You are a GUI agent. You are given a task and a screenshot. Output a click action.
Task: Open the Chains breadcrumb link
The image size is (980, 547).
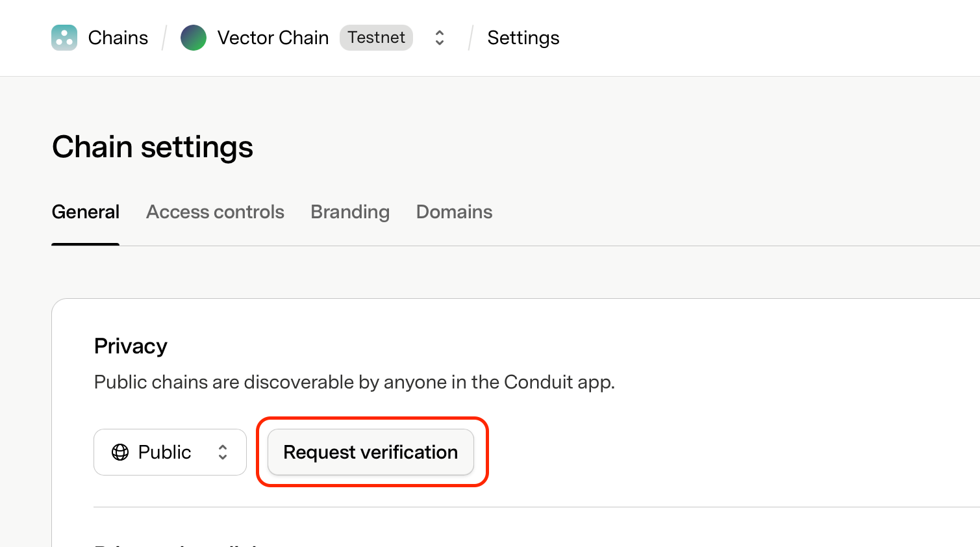coord(118,37)
